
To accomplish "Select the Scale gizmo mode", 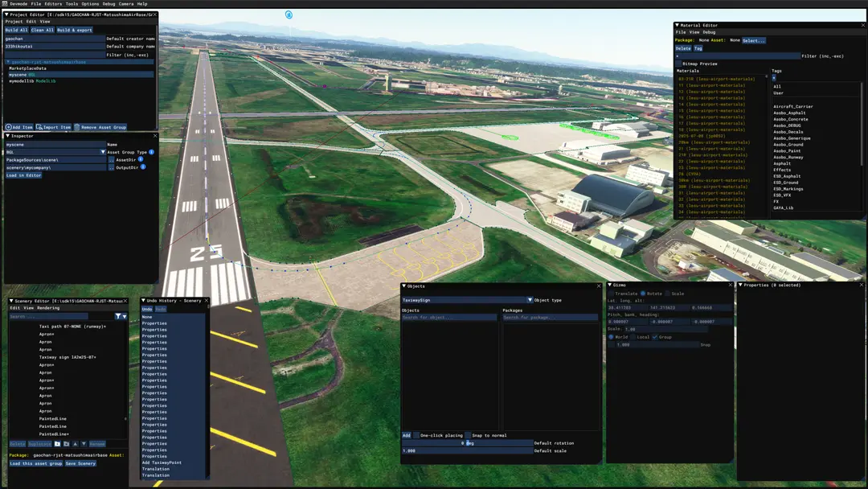I will coord(667,294).
